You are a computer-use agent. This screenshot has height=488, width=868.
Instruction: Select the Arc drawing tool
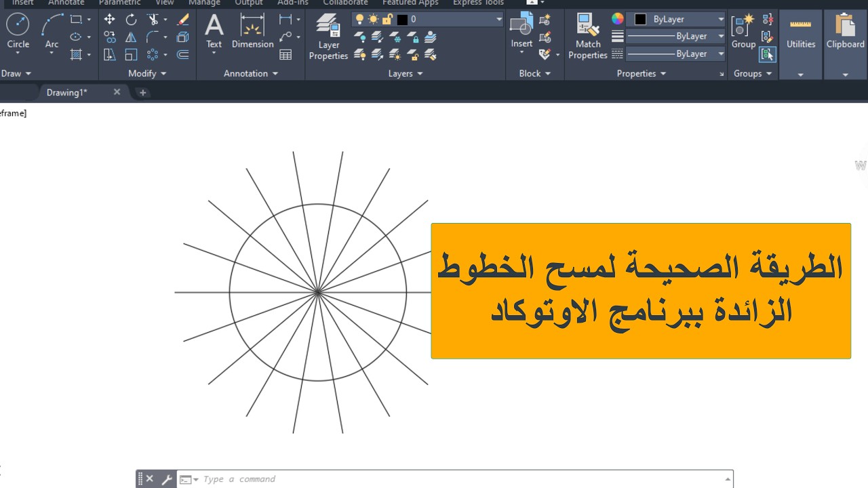52,31
